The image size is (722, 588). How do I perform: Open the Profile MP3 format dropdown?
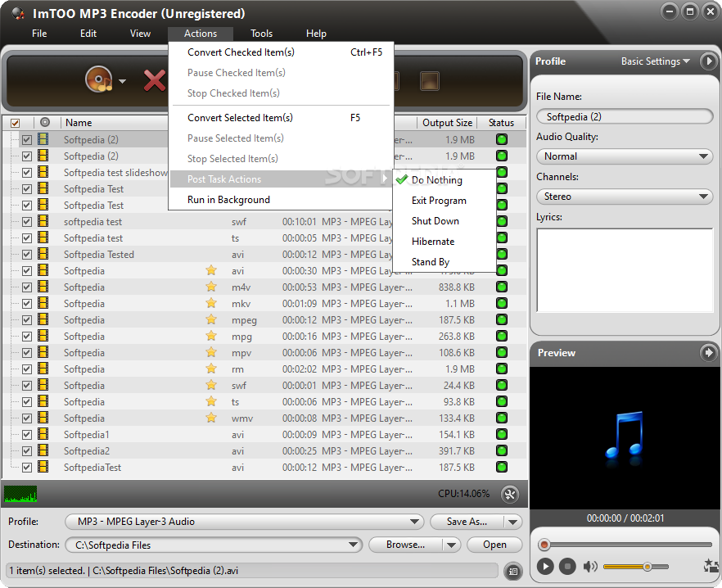[x=245, y=522]
